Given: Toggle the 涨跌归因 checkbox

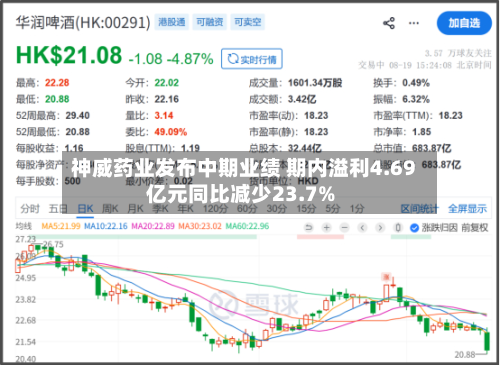Looking at the screenshot, I should pyautogui.click(x=414, y=228).
